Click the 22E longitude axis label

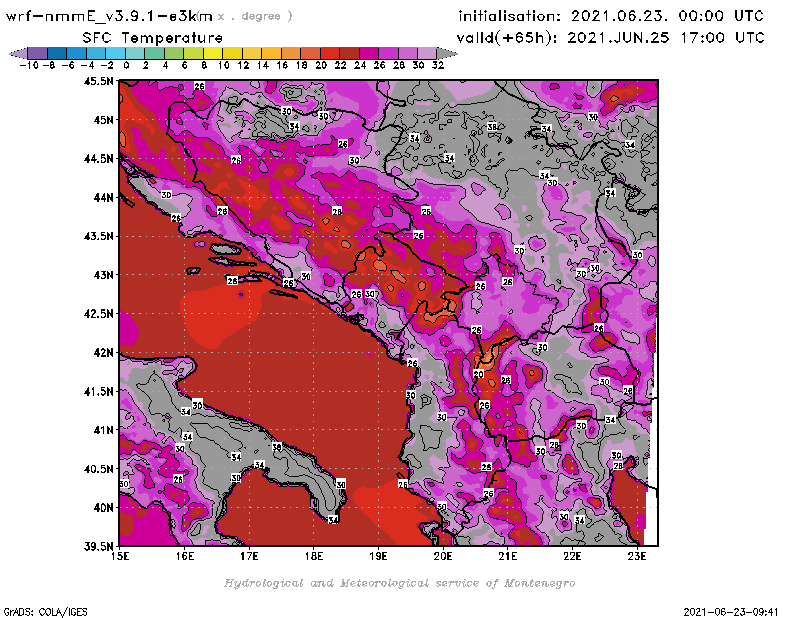[572, 556]
